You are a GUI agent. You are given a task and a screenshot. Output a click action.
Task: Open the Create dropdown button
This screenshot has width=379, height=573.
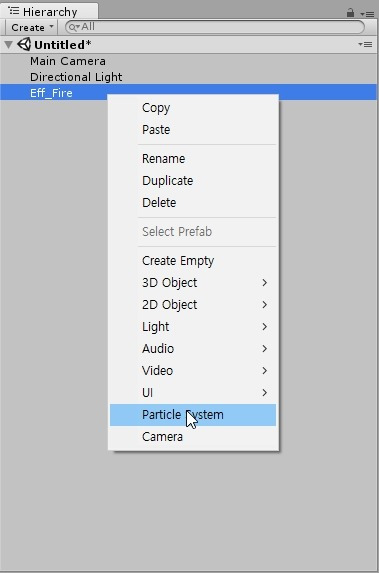coord(32,27)
